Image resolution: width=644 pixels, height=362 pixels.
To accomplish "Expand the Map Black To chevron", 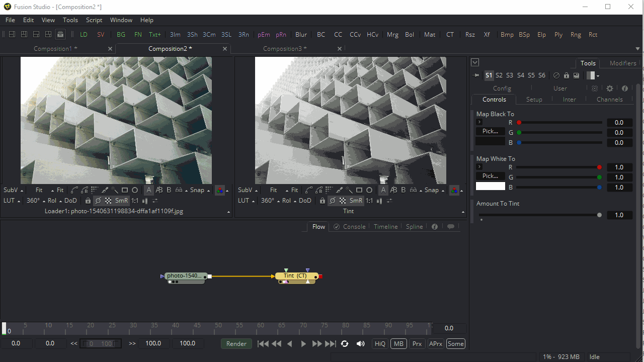I will coord(479,122).
